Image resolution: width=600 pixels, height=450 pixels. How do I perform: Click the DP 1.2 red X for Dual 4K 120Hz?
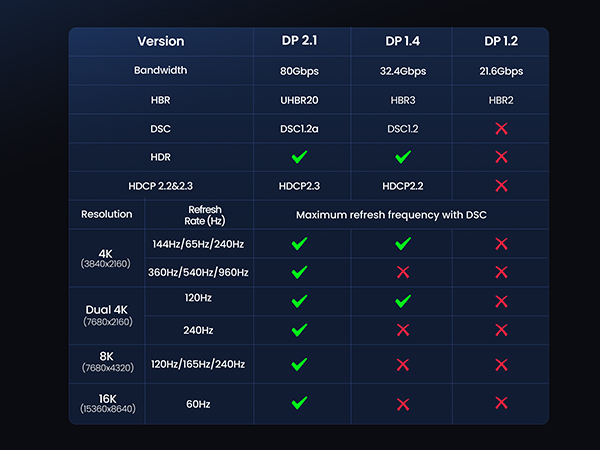[501, 301]
